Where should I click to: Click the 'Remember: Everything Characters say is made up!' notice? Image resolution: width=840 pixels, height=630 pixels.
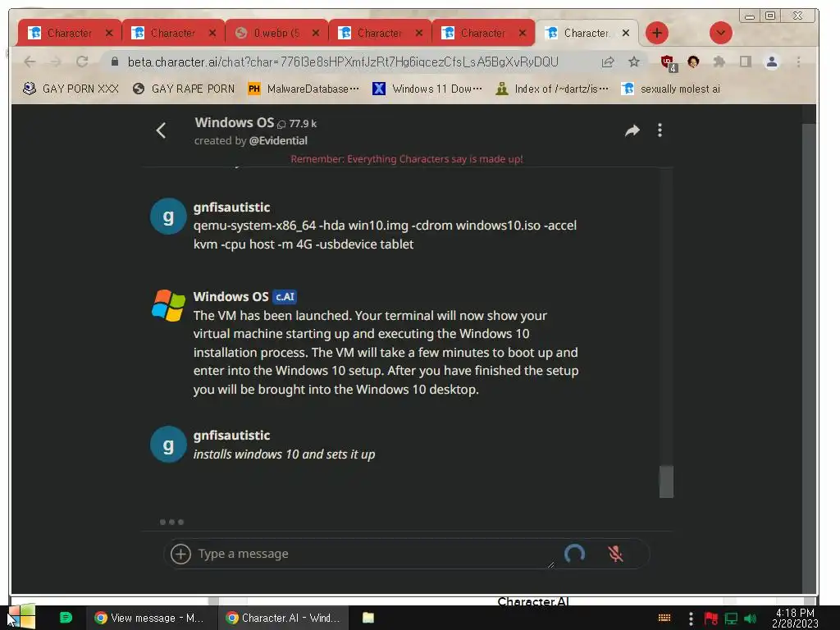[x=407, y=159]
